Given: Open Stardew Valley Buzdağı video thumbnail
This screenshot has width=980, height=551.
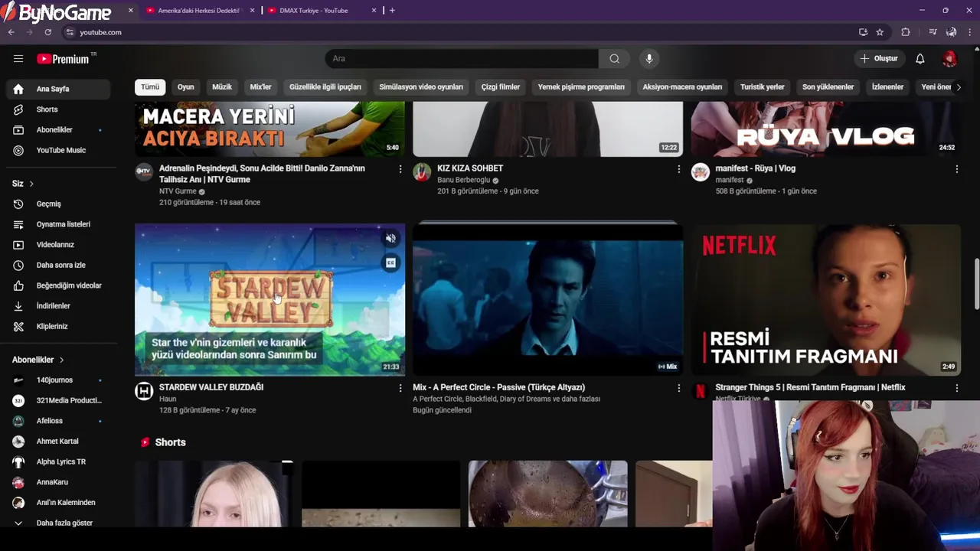Looking at the screenshot, I should tap(269, 300).
